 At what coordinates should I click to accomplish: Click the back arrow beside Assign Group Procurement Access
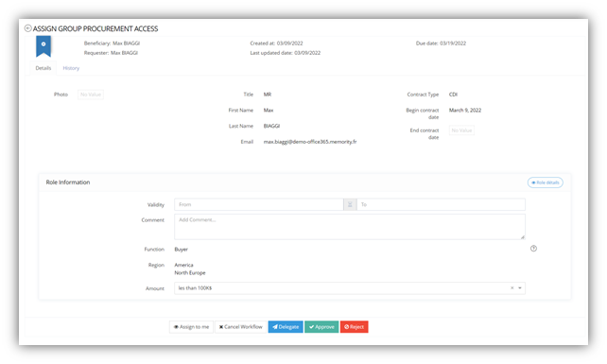pos(27,28)
